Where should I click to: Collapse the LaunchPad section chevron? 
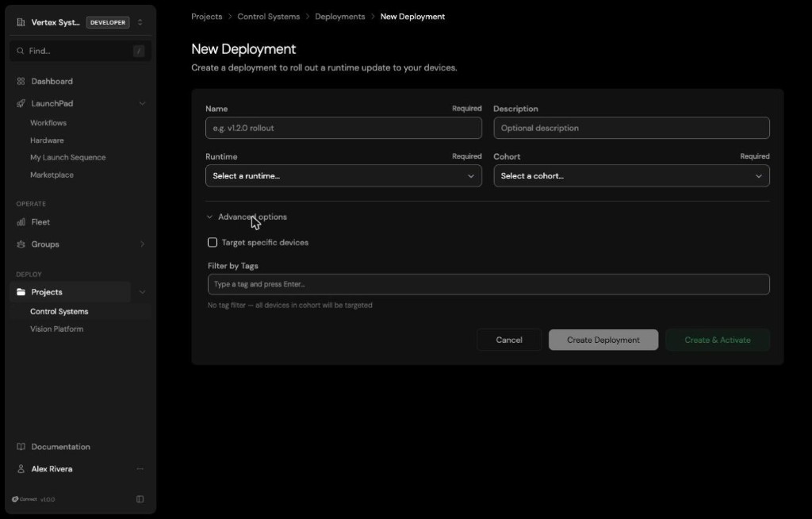[x=142, y=104]
